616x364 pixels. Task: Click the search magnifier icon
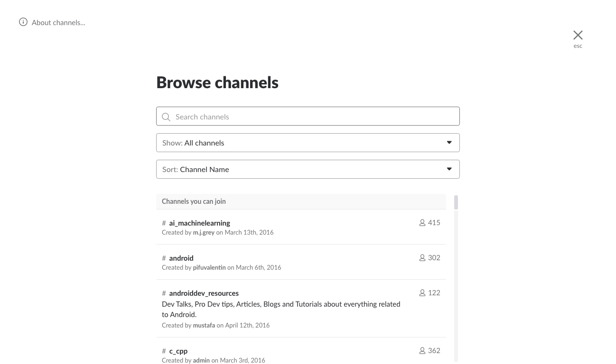166,117
